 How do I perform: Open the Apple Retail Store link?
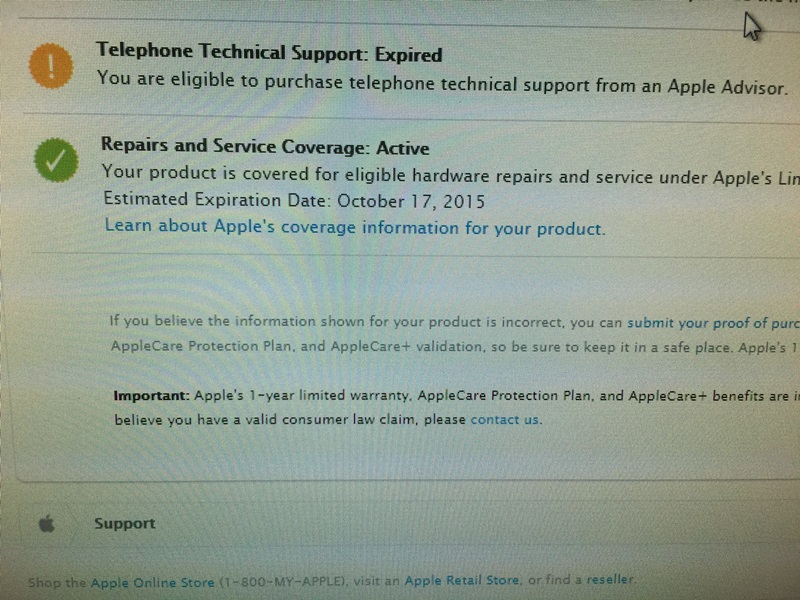point(462,580)
